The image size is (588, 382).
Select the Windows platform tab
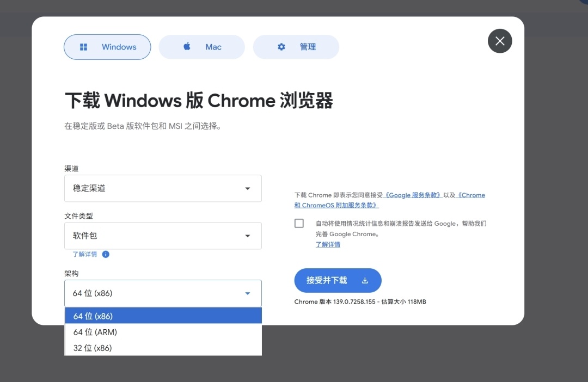pyautogui.click(x=107, y=47)
